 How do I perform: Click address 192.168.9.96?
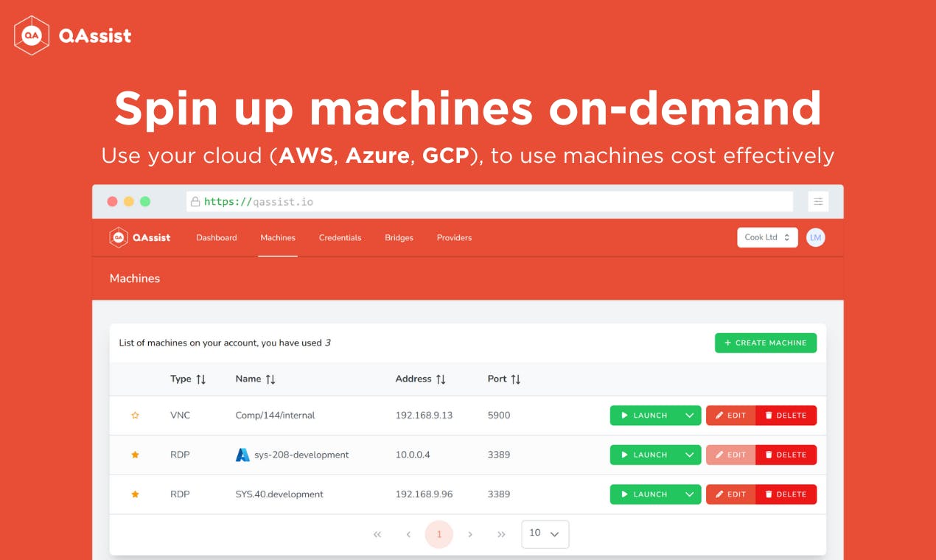tap(424, 494)
